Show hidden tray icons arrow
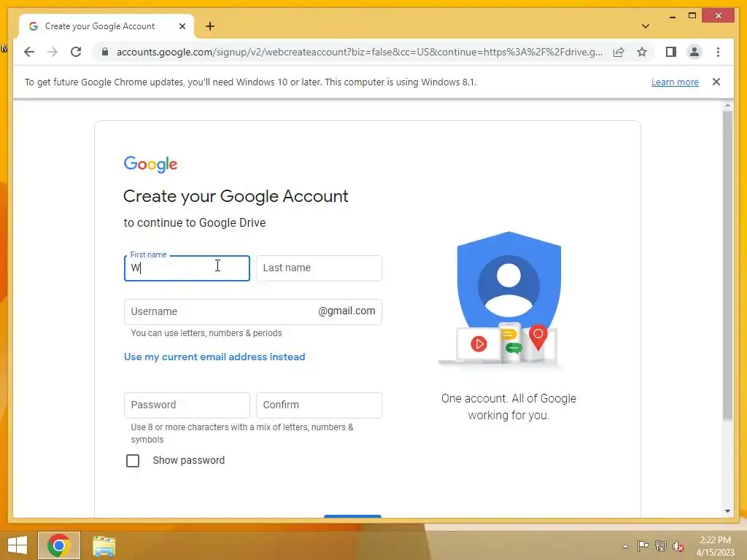This screenshot has width=747, height=560. pos(625,546)
